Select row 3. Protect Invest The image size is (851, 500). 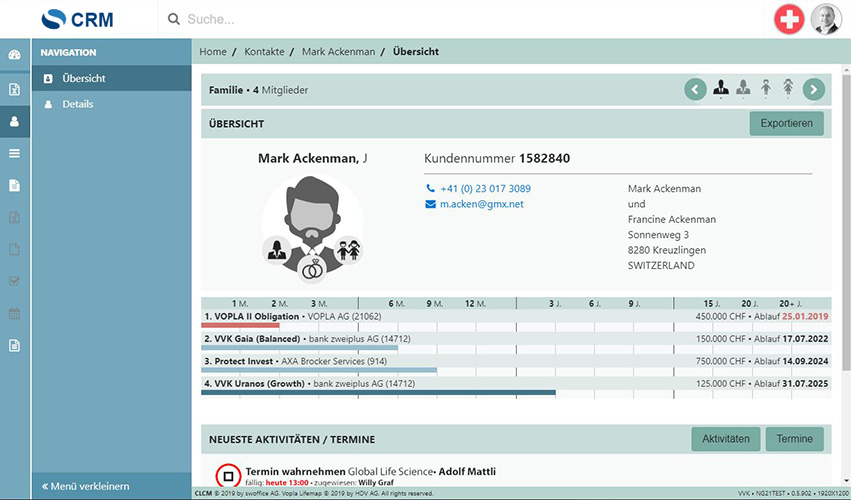pyautogui.click(x=516, y=361)
